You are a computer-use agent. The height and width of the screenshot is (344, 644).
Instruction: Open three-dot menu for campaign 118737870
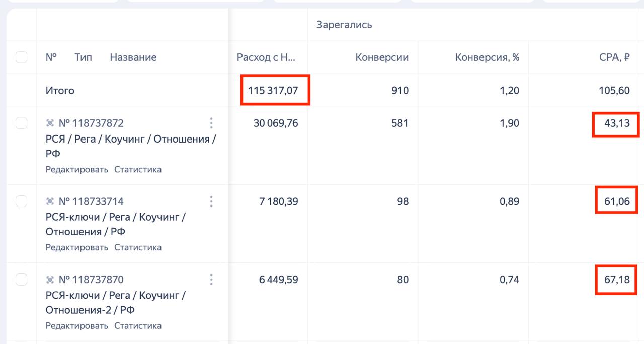[211, 280]
